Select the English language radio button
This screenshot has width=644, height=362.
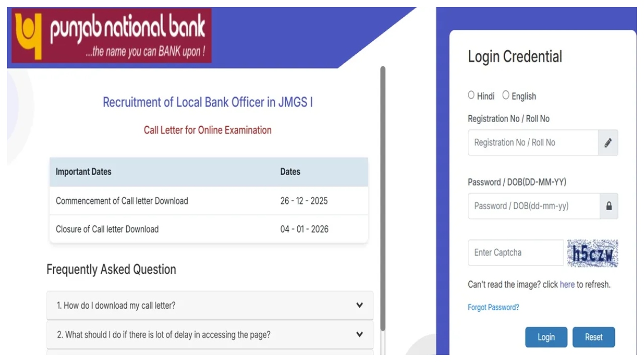point(506,95)
